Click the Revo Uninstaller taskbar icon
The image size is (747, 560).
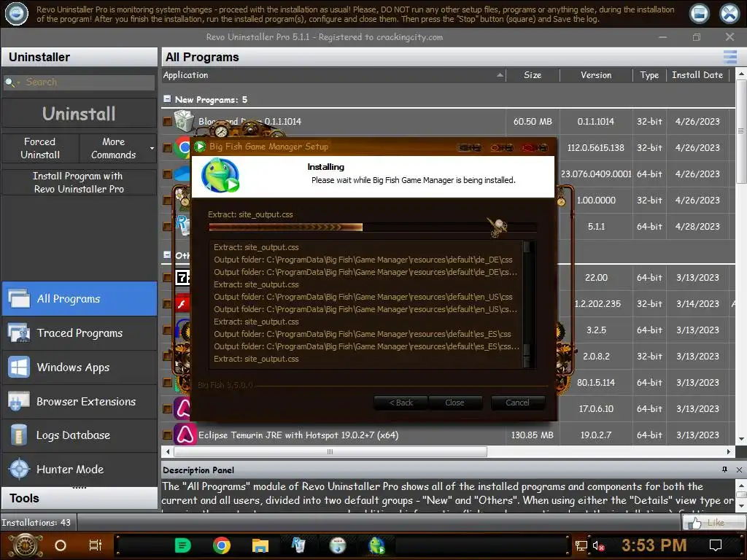[x=298, y=545]
